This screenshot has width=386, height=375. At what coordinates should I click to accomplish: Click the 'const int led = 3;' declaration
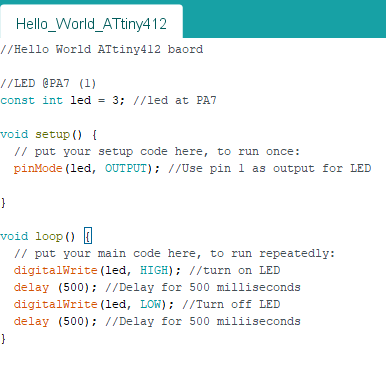coord(62,100)
